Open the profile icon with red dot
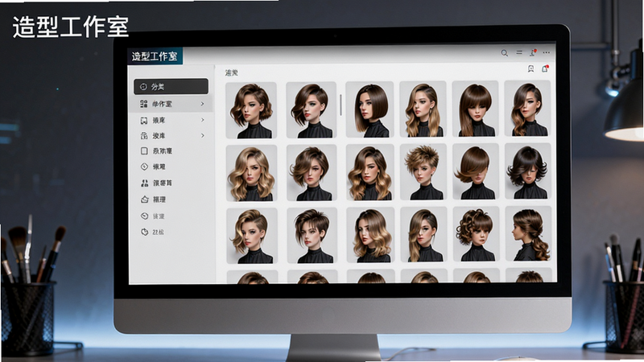Image resolution: width=644 pixels, height=362 pixels. [x=533, y=52]
